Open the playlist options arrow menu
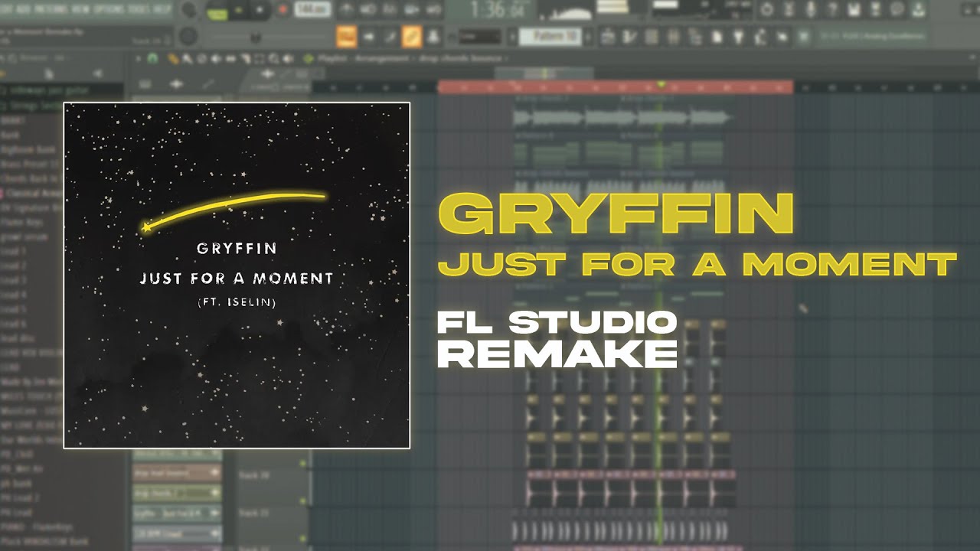 (x=138, y=58)
